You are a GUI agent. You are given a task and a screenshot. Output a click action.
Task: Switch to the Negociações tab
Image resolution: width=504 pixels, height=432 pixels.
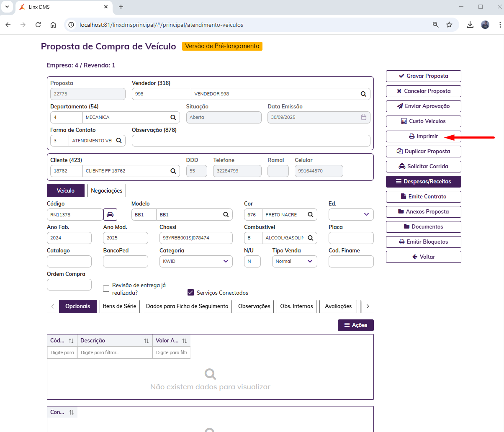(x=107, y=190)
